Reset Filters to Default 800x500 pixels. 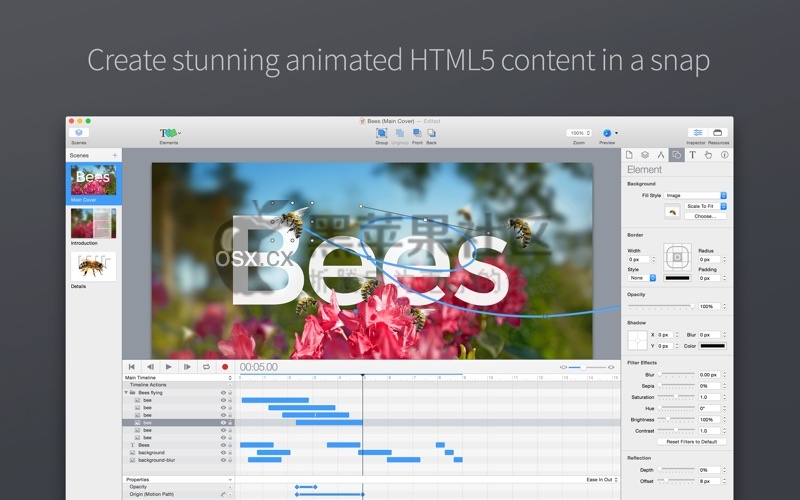[692, 442]
